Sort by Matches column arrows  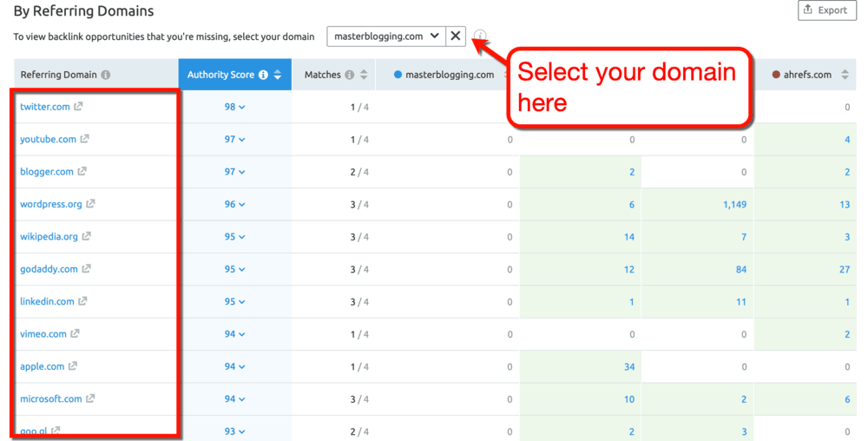pos(364,75)
